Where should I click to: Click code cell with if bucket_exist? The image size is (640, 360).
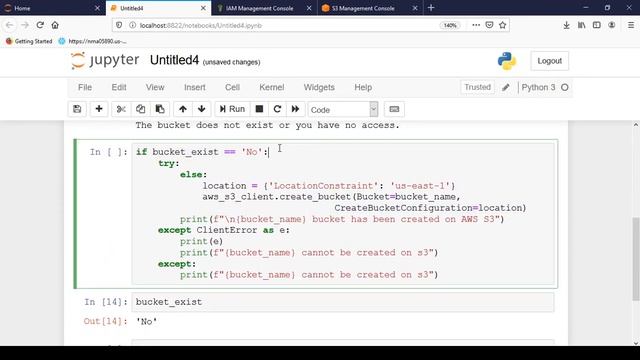pos(343,213)
